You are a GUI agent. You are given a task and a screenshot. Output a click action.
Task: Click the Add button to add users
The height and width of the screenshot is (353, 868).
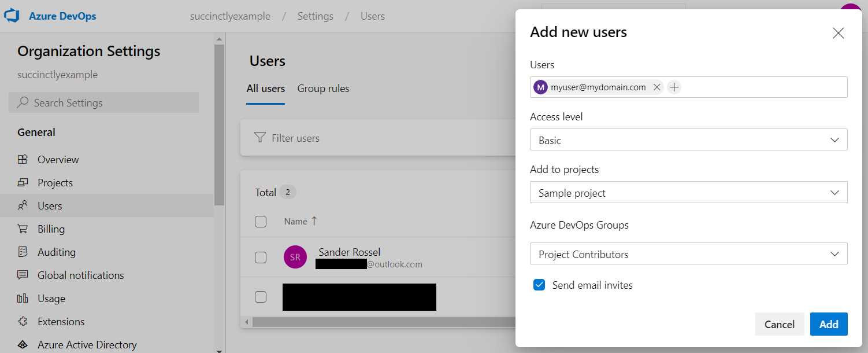point(828,324)
